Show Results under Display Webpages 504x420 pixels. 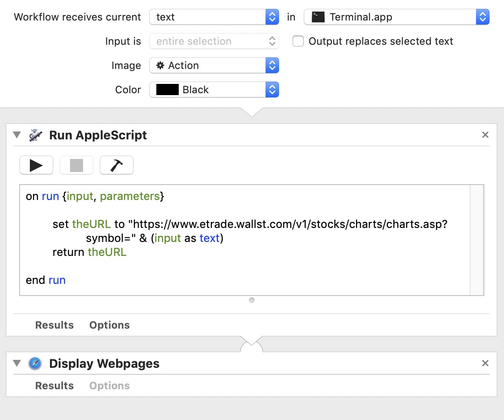point(54,386)
